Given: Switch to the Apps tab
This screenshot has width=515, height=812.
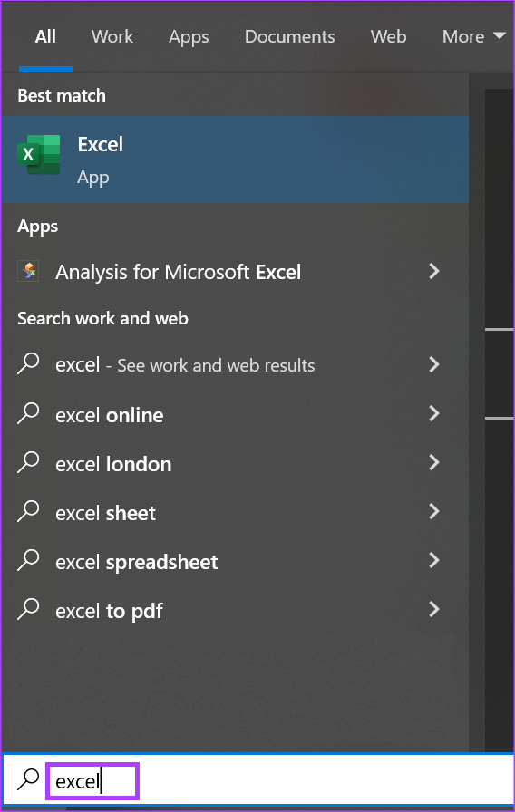Looking at the screenshot, I should [189, 37].
